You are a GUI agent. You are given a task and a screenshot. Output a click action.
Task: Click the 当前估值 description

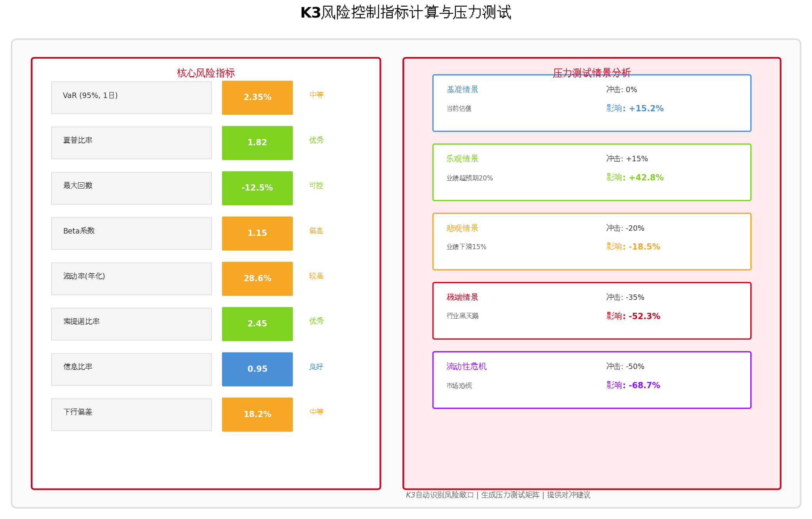(459, 109)
